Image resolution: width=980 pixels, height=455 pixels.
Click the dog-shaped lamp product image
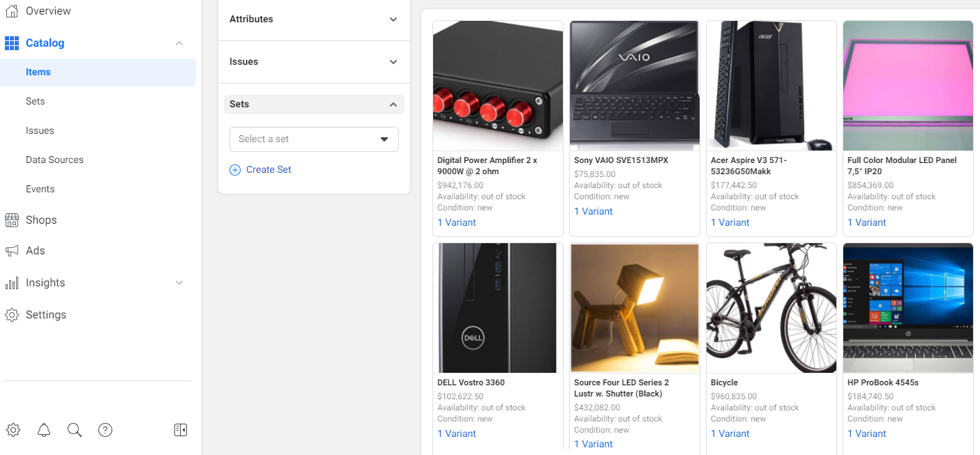click(x=635, y=308)
